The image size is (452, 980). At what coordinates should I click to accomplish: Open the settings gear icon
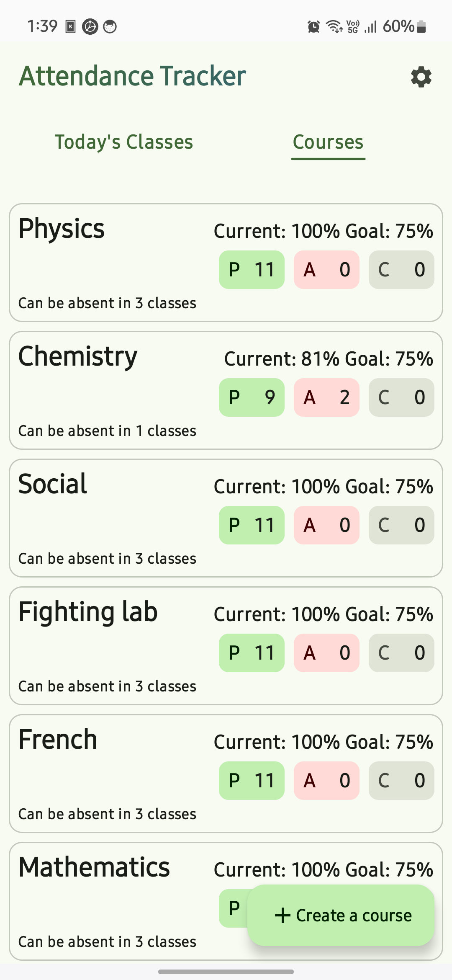(421, 77)
